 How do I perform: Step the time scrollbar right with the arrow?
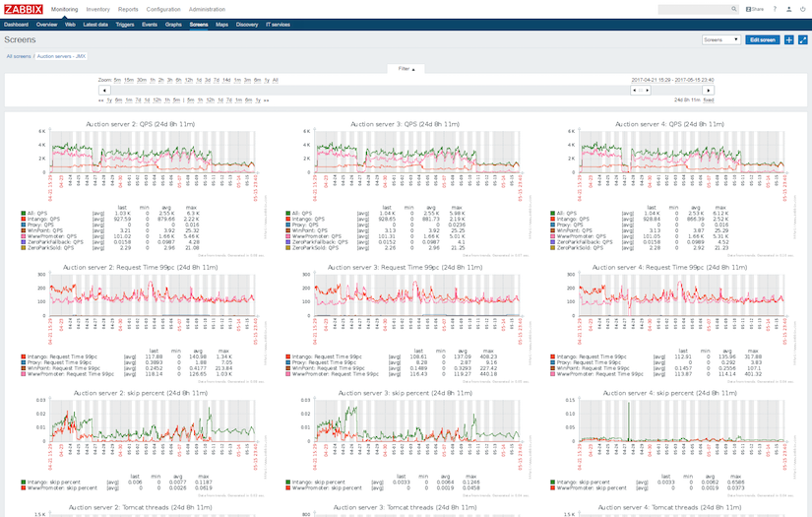coord(708,91)
